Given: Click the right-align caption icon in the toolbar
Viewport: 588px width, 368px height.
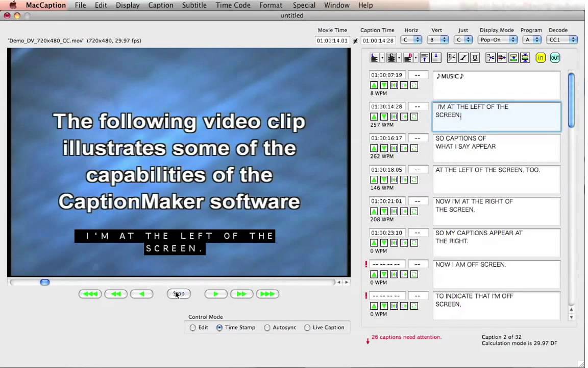Looking at the screenshot, I should click(408, 57).
